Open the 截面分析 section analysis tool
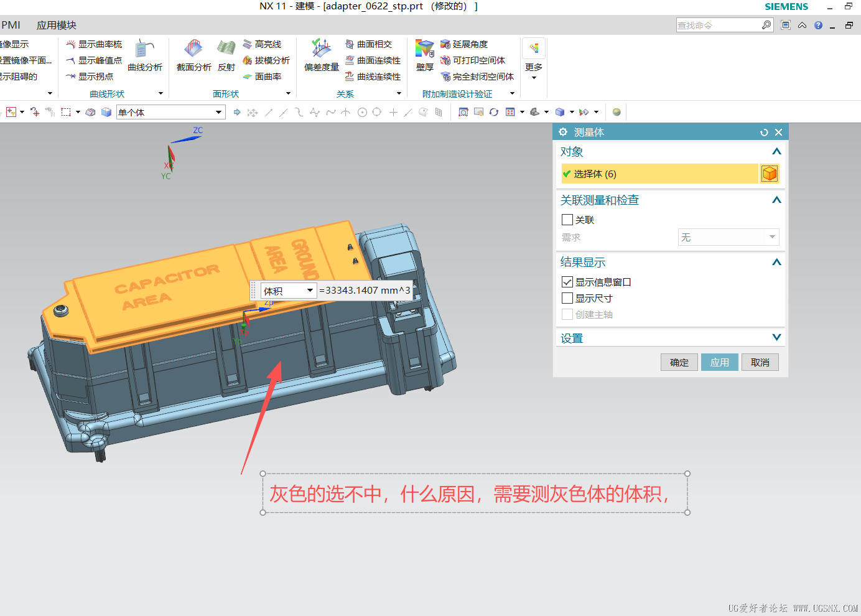Image resolution: width=861 pixels, height=616 pixels. tap(193, 55)
